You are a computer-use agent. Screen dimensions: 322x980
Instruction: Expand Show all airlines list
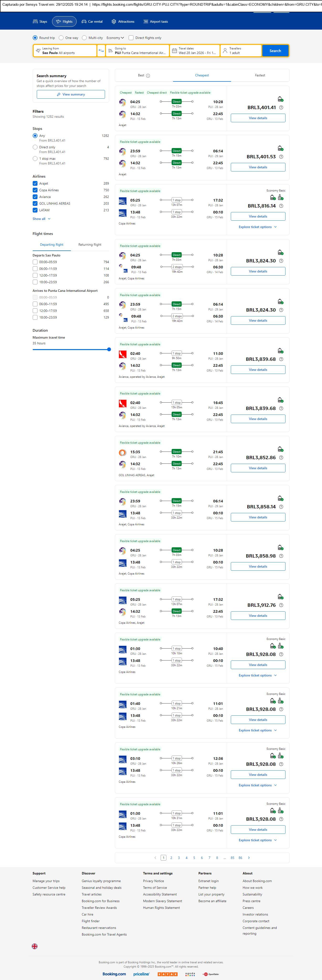coord(42,219)
